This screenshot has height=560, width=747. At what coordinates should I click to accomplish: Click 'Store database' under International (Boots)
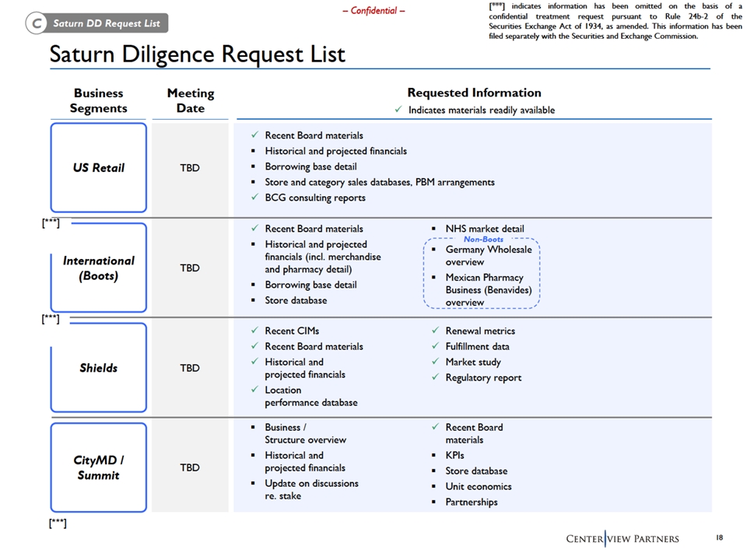point(296,300)
